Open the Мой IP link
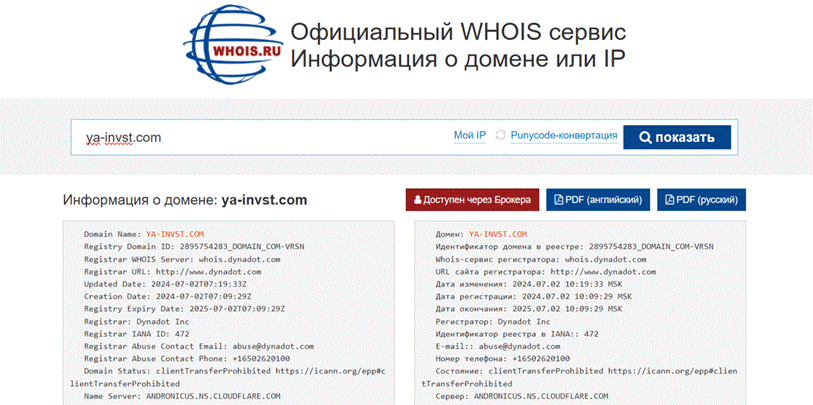The width and height of the screenshot is (813, 405). (x=470, y=136)
